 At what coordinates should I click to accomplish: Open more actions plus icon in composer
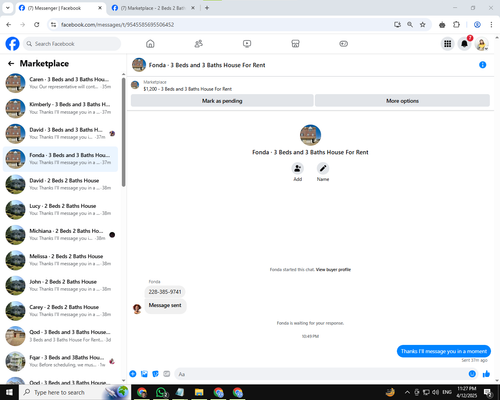(x=133, y=374)
